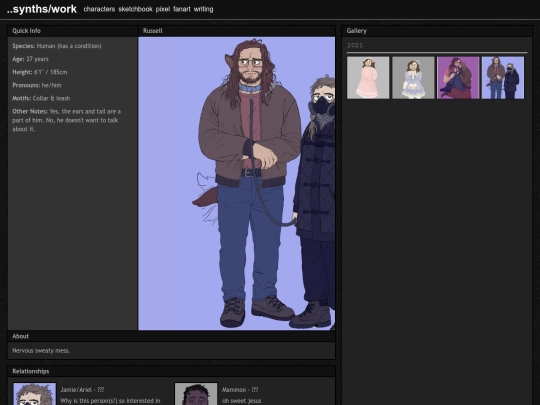The width and height of the screenshot is (540, 405).
Task: Open the purple background gallery thumbnail
Action: [x=458, y=78]
